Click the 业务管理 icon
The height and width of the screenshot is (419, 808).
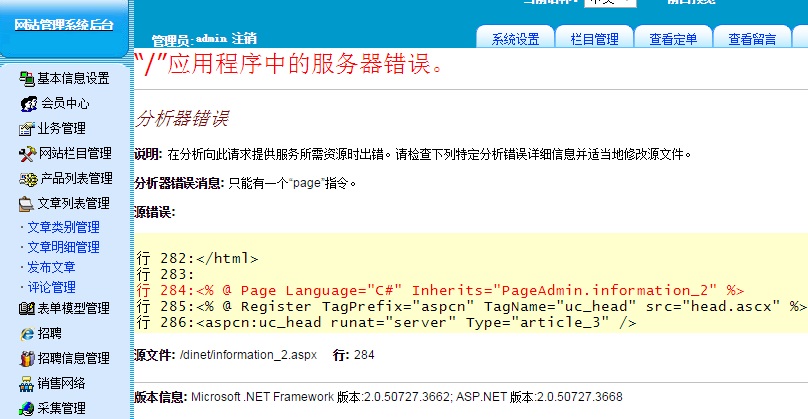(x=27, y=128)
